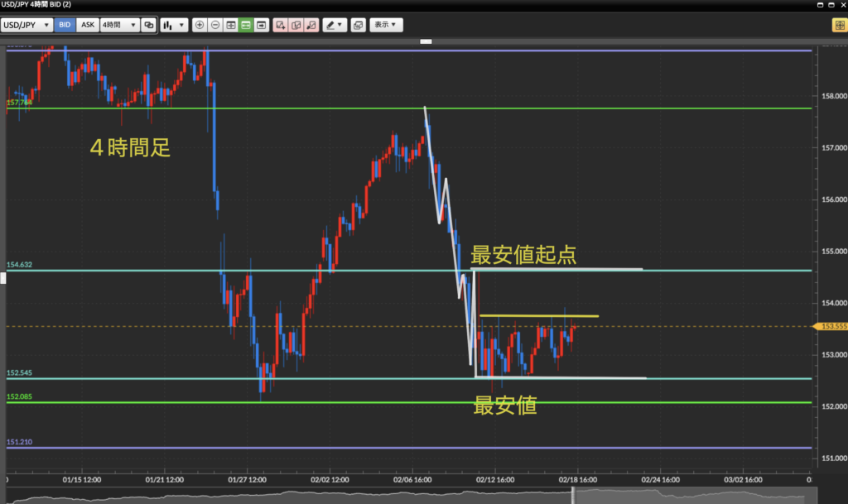Zoom in the chart with plus icon

[200, 25]
